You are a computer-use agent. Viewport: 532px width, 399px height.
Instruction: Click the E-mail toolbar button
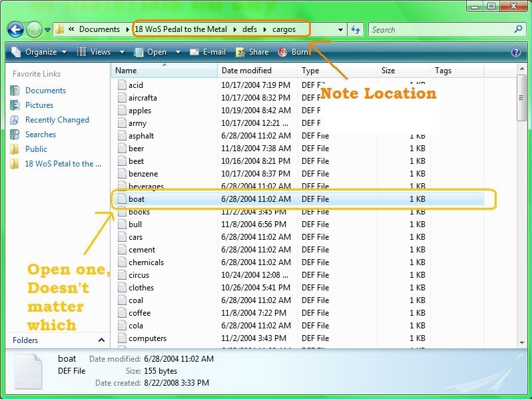[x=208, y=52]
